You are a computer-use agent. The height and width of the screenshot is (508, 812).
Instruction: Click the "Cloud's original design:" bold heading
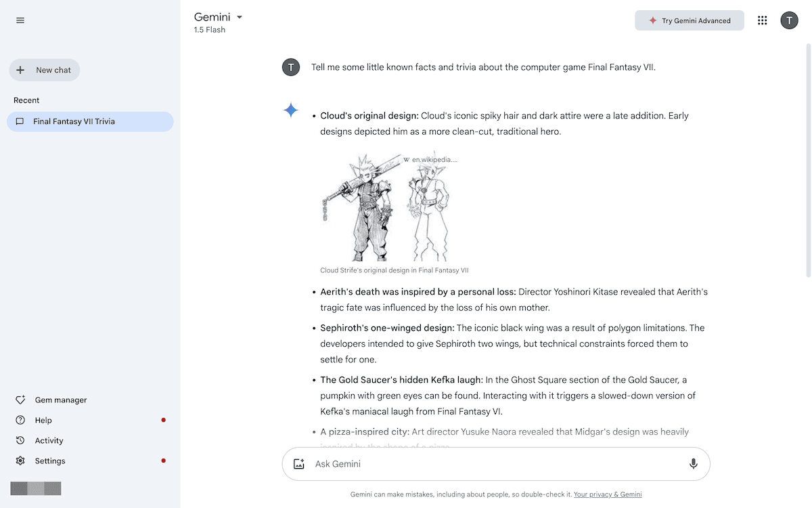pos(369,116)
